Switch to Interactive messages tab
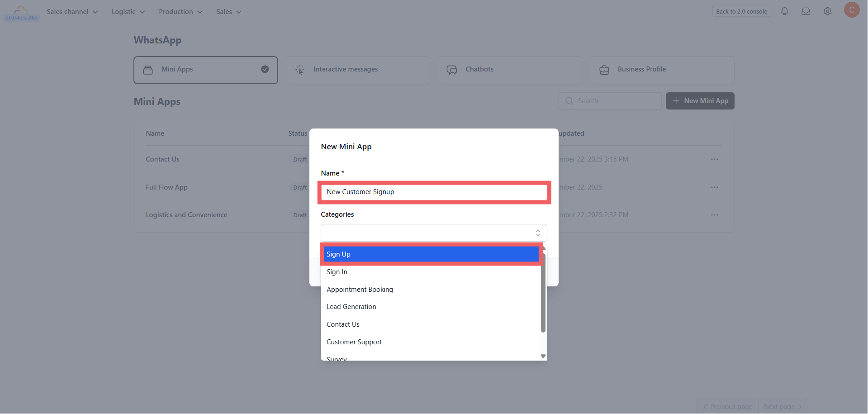This screenshot has width=868, height=414. (358, 70)
